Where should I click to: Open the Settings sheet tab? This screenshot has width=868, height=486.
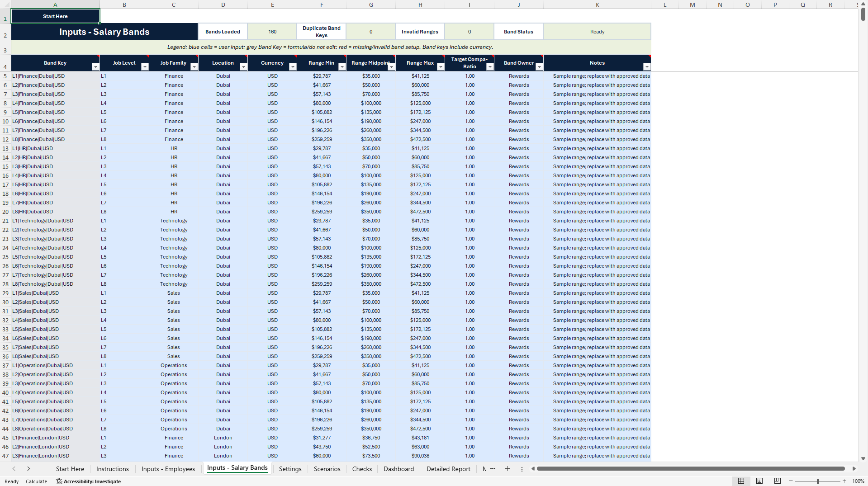pyautogui.click(x=290, y=469)
